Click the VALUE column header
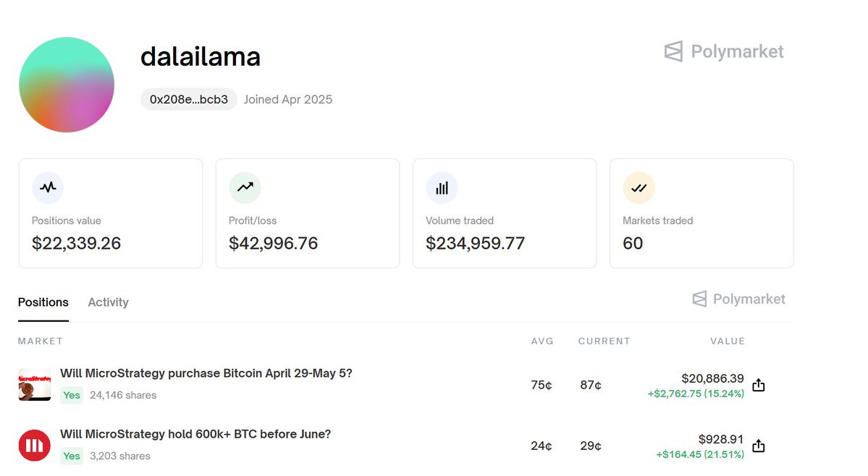This screenshot has width=868, height=476. coord(727,341)
